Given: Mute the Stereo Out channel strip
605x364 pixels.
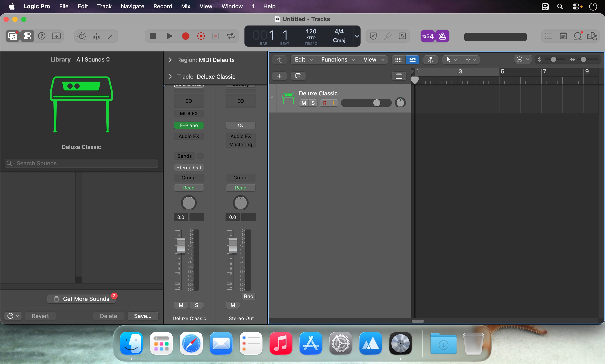Looking at the screenshot, I should tap(233, 305).
